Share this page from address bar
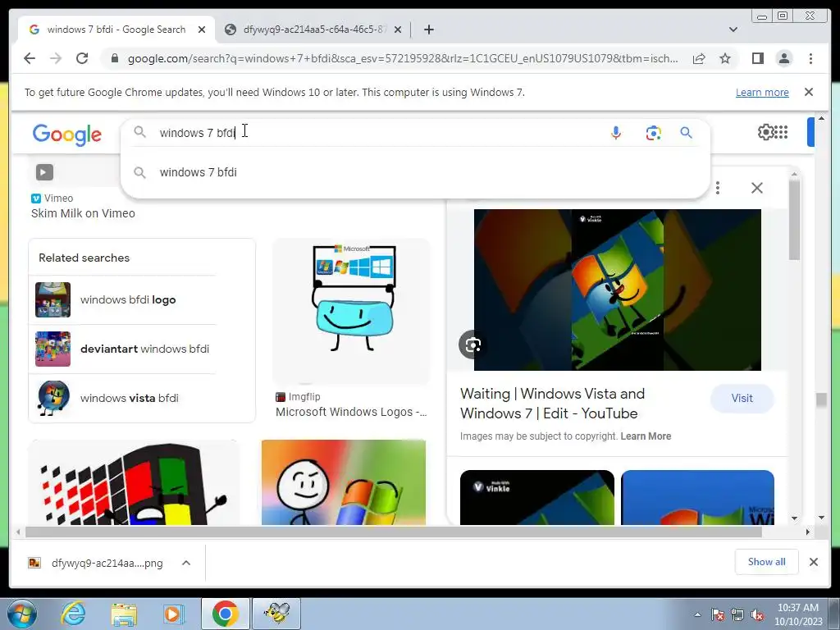Viewport: 840px width, 630px height. point(699,58)
